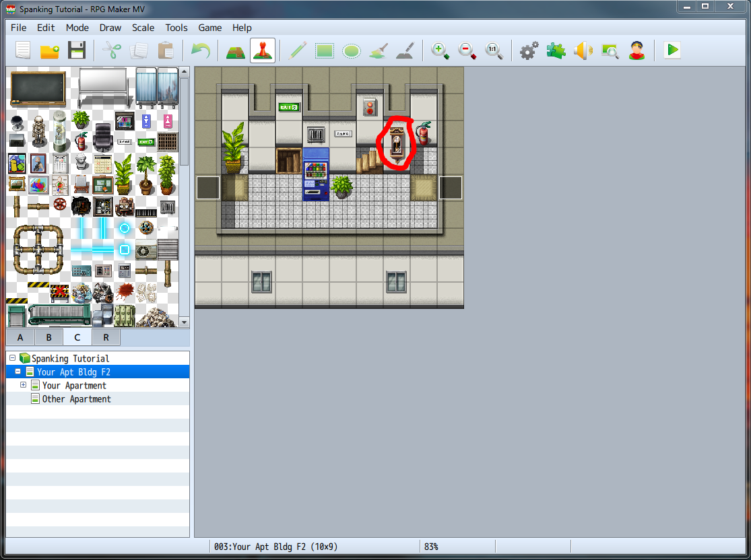Pick the office chair tile in palette
This screenshot has height=560, width=751.
pos(102,137)
